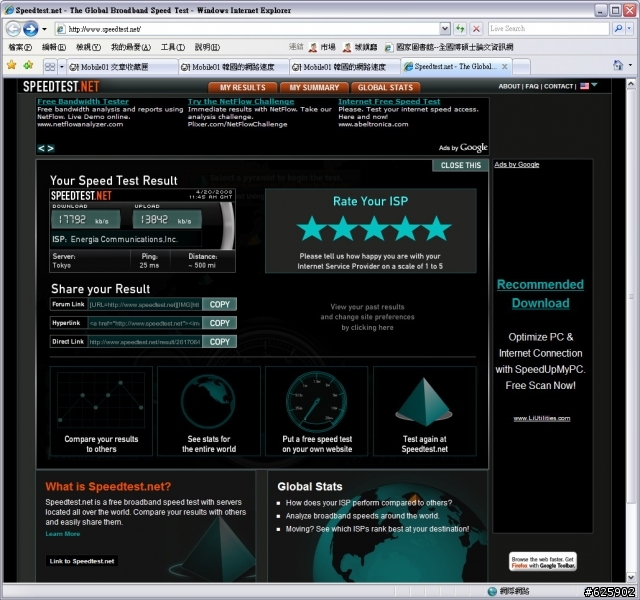Click the SPEEDTEST.NET site logo
The width and height of the screenshot is (640, 600).
(61, 87)
